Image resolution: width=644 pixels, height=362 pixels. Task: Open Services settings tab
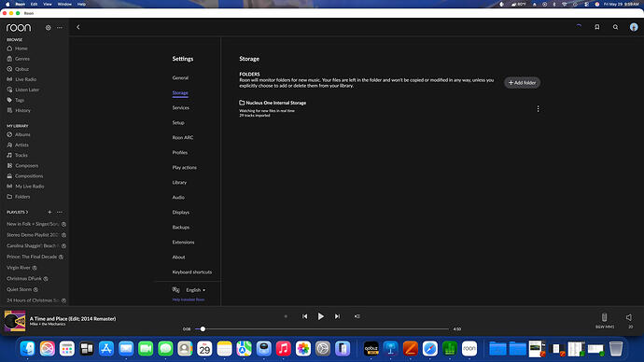(181, 107)
